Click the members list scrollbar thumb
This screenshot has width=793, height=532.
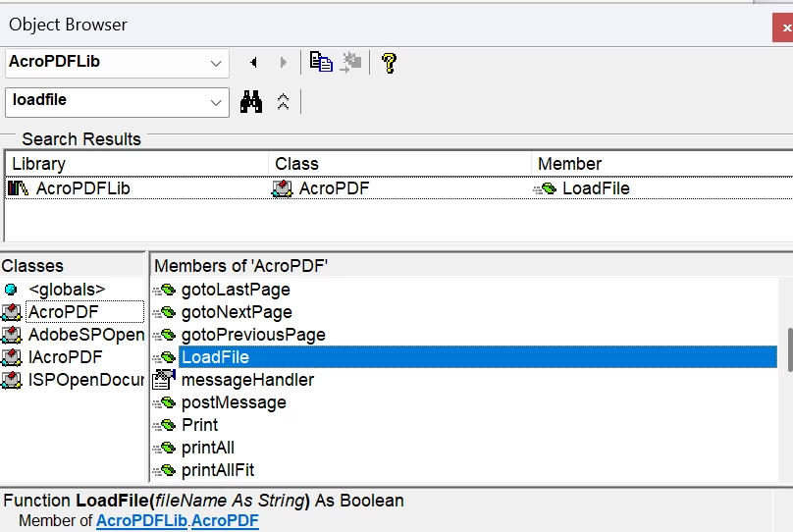point(790,350)
